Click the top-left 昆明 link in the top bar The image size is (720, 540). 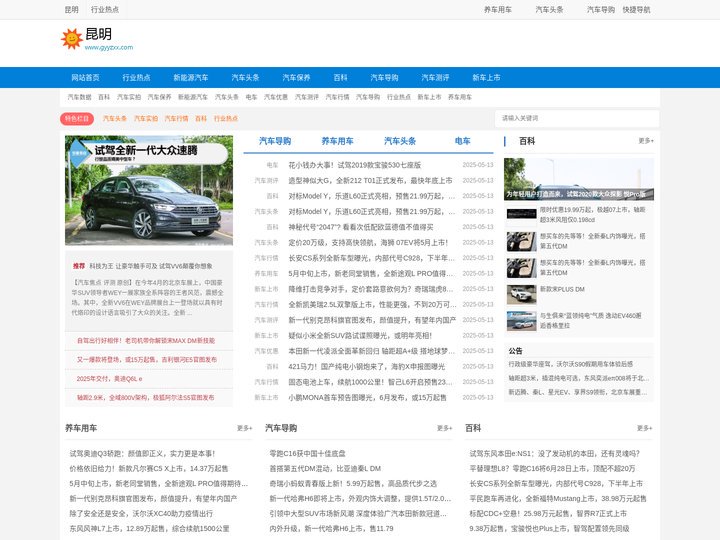[71, 10]
